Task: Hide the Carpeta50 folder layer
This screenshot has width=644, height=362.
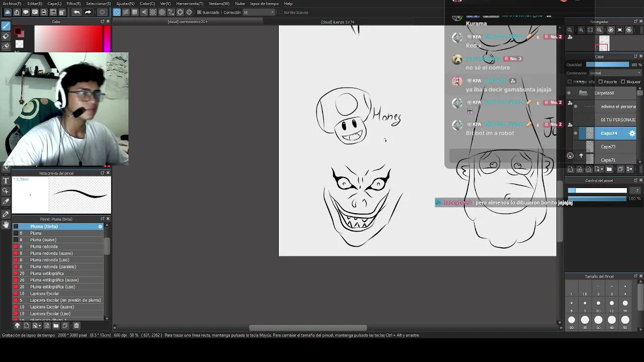Action: pos(569,93)
